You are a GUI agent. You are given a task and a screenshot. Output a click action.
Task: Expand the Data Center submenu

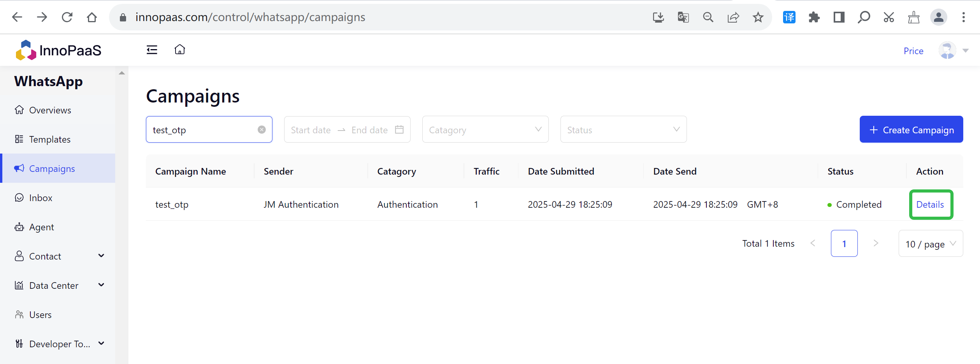coord(101,285)
